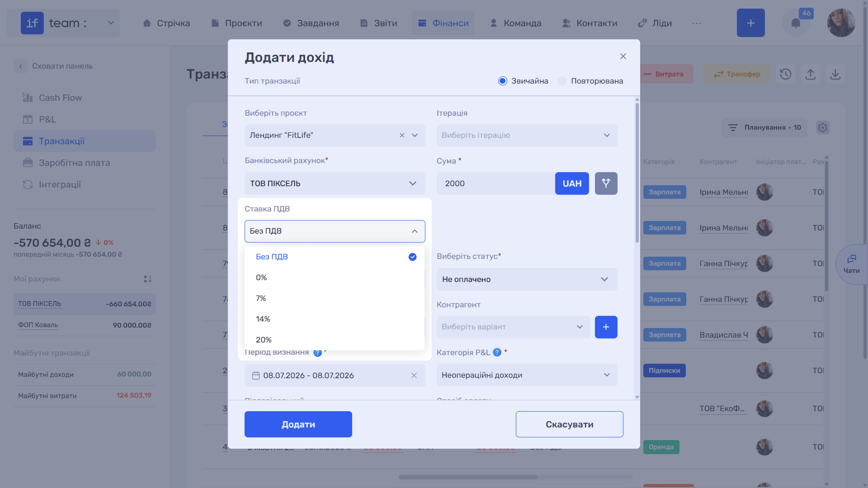
Task: Select the ФОП Коваль account row
Action: [x=85, y=325]
